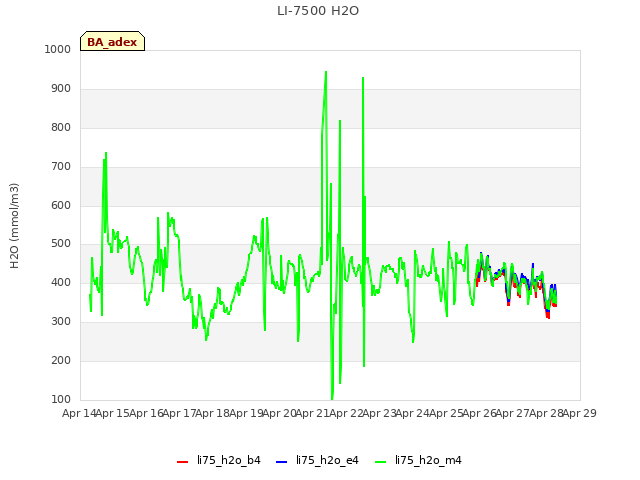Toggle the li75_h2o_e4 legend entry
This screenshot has width=640, height=480.
pyautogui.click(x=317, y=460)
